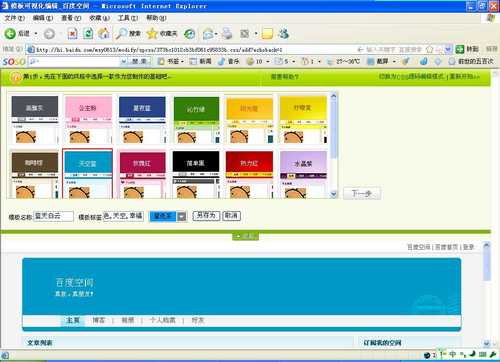Click the template name input field
The width and height of the screenshot is (500, 362).
[53, 216]
